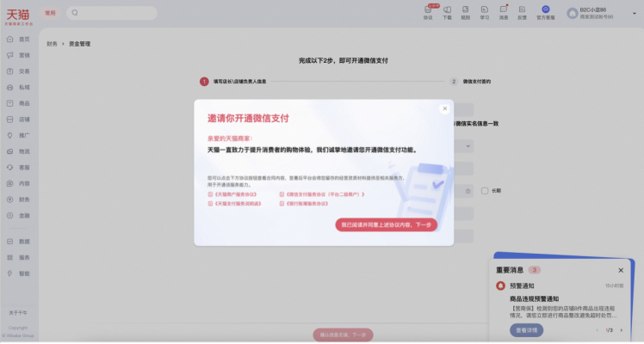Close the 重要消息 panel
This screenshot has height=344, width=644.
[621, 270]
